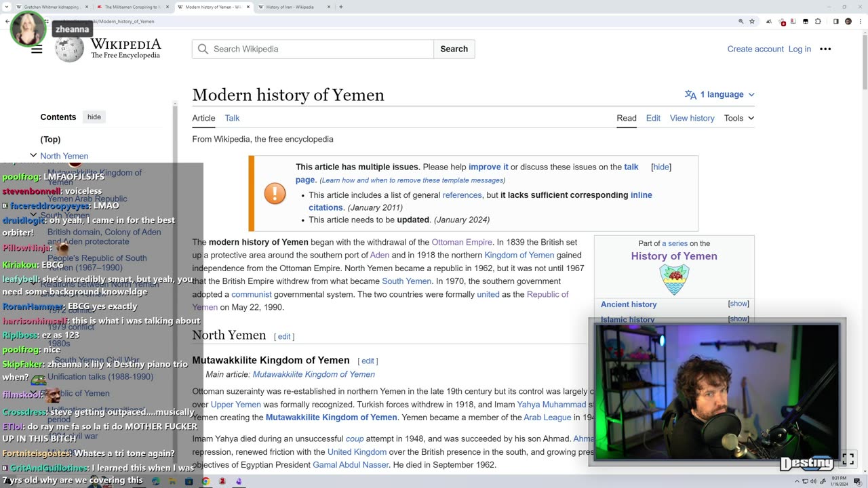This screenshot has height=488, width=868.
Task: Click the zoom magnifier icon in the address bar
Action: pos(741,22)
